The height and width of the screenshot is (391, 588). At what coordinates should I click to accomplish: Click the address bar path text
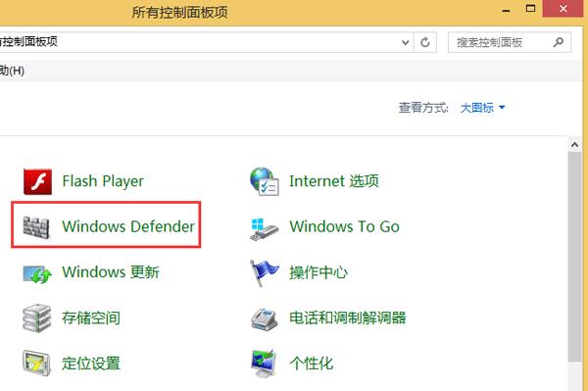coord(28,41)
